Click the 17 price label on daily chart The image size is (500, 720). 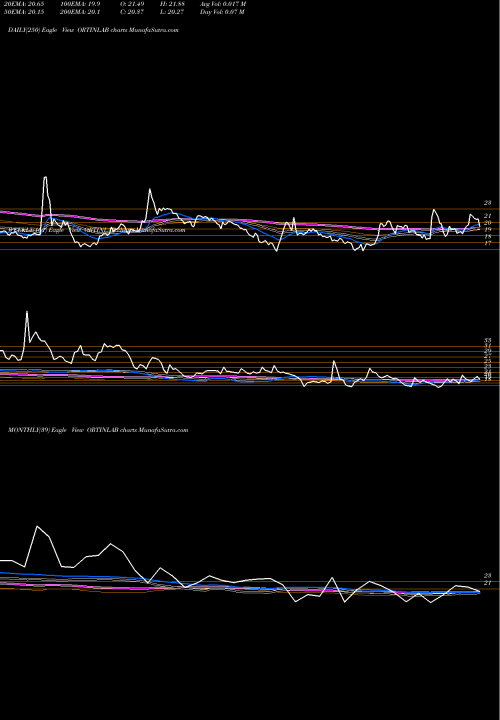[488, 244]
